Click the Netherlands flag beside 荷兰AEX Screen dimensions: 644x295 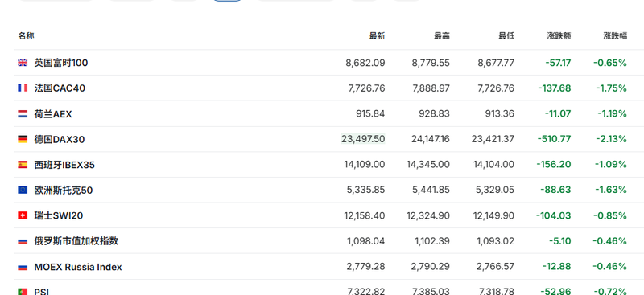click(23, 114)
